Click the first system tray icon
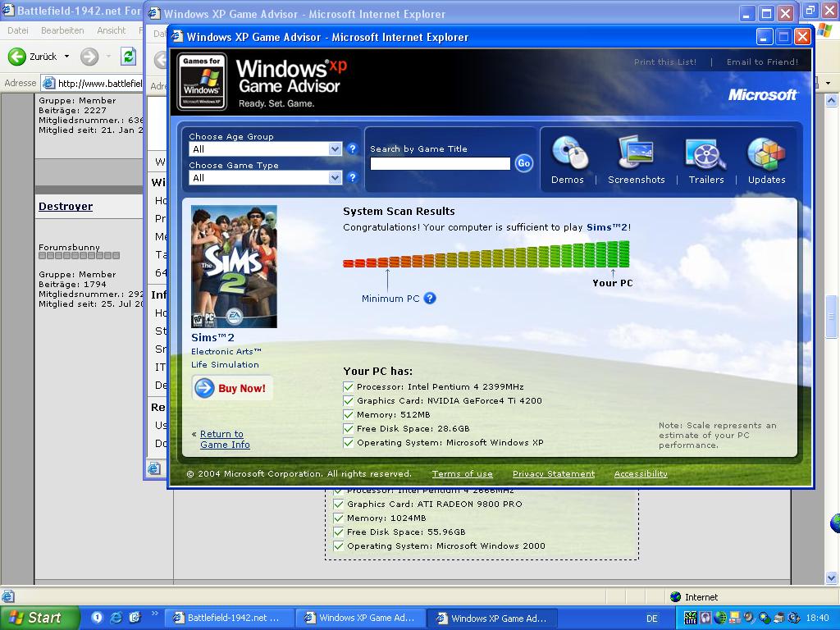840x630 pixels. (690, 619)
